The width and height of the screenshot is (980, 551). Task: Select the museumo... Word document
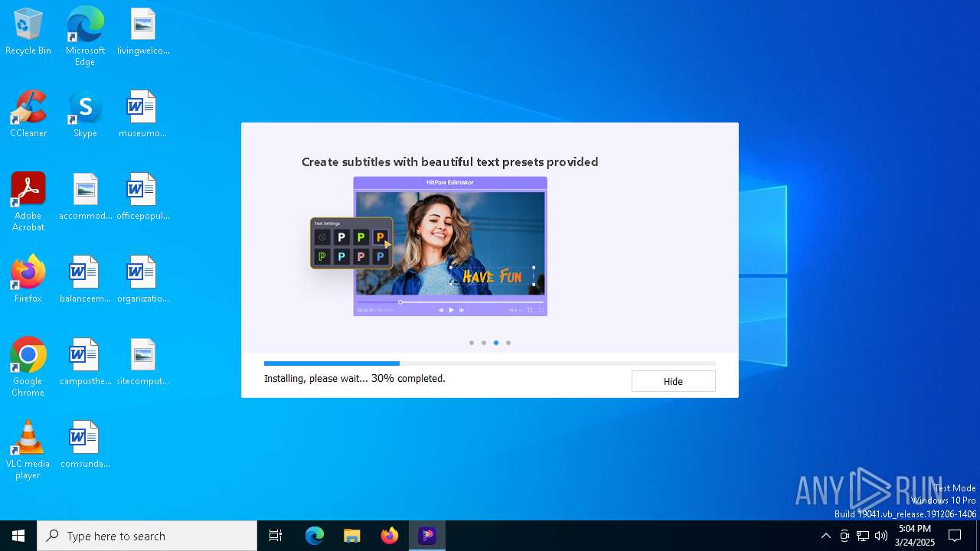click(x=143, y=115)
